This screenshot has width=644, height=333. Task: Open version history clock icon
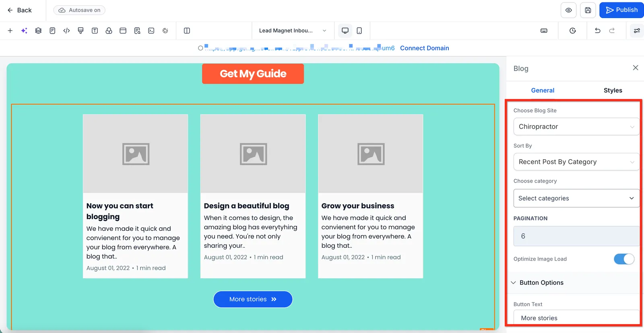(x=573, y=31)
